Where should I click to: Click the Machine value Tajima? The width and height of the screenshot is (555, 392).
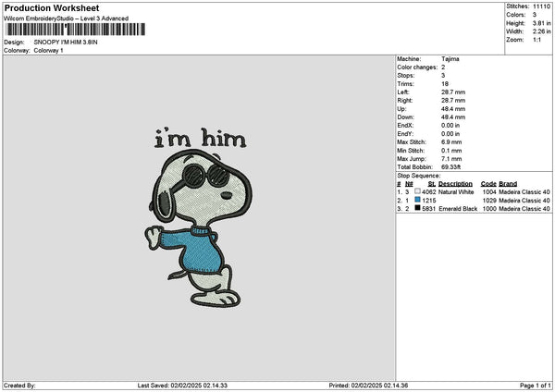[x=450, y=59]
